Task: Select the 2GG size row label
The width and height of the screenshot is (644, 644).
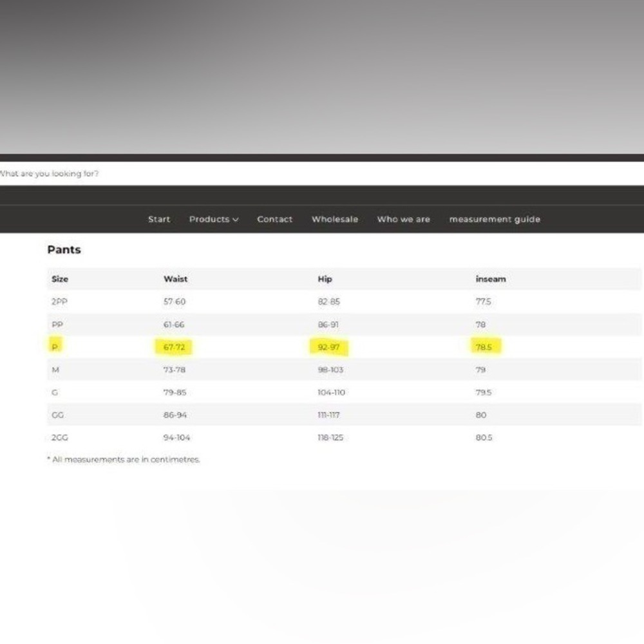Action: click(x=59, y=437)
